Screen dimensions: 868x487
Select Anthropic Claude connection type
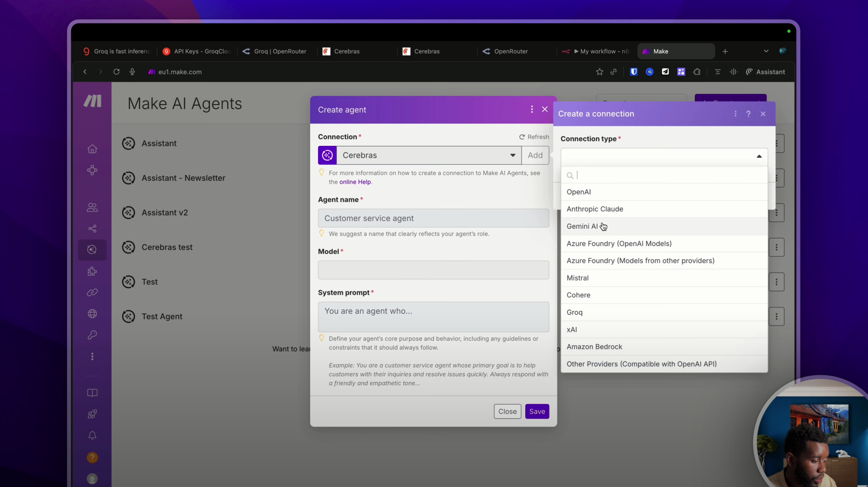(x=664, y=209)
